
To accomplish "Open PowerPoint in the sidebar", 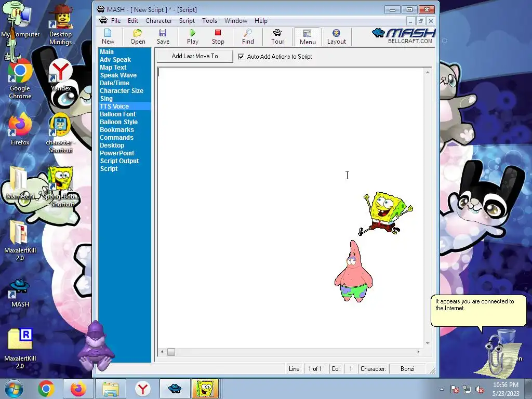I will [x=117, y=153].
